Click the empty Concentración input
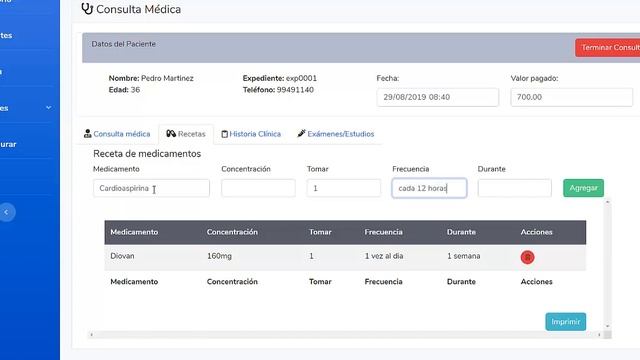The width and height of the screenshot is (640, 360). coord(258,188)
